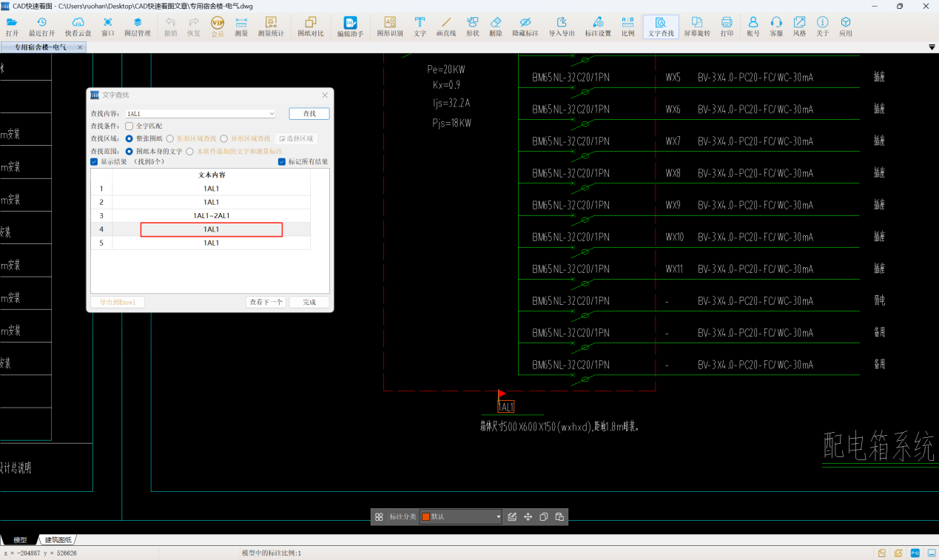Click the 图形识别 shape recognition icon
This screenshot has height=560, width=939.
point(390,27)
